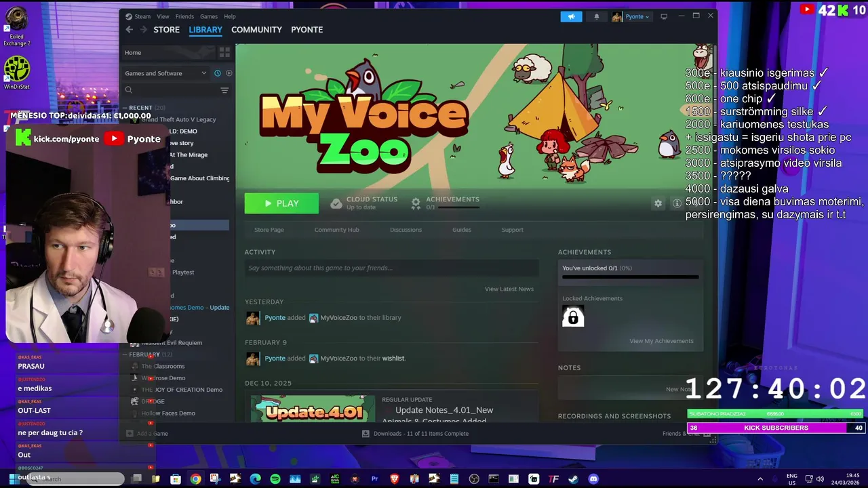
Task: Open locked achievement padlock icon
Action: 573,316
